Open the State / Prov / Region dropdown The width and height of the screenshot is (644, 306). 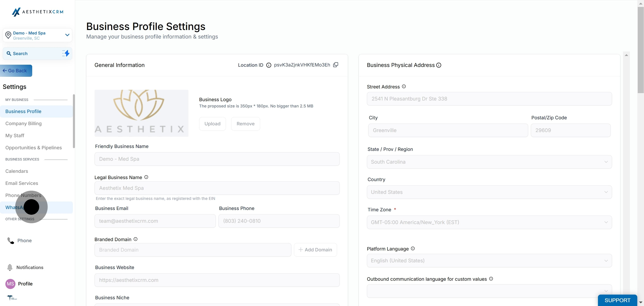(489, 162)
